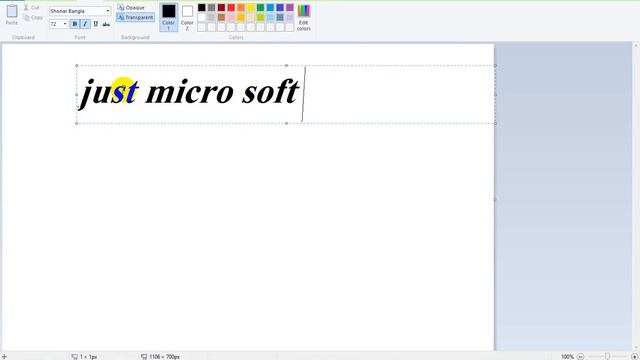Pick the red palette swatch

coord(231,7)
